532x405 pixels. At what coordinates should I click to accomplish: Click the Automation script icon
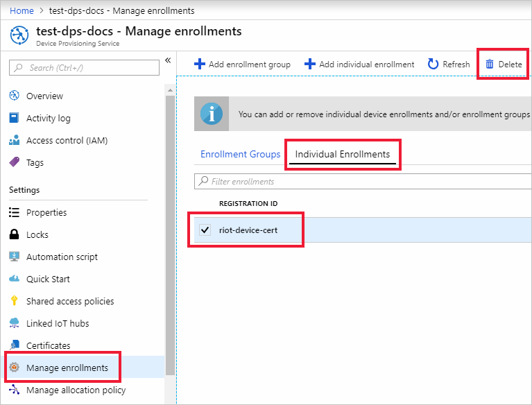click(x=15, y=257)
